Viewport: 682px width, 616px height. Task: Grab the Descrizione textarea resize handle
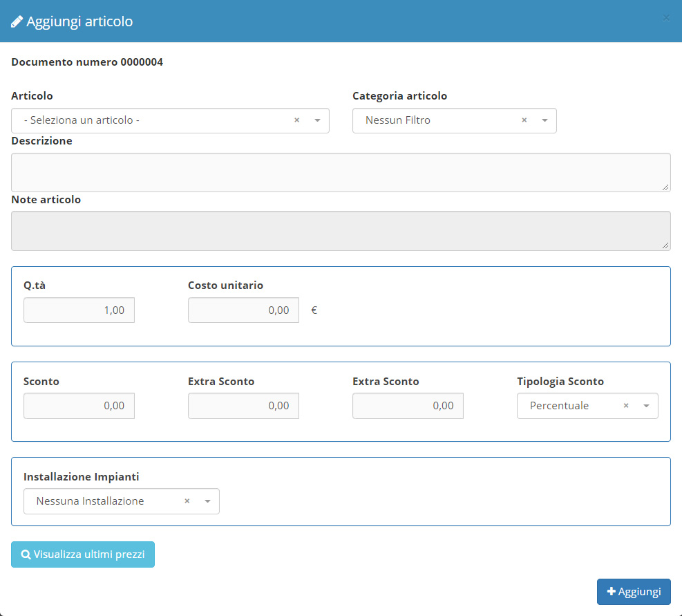point(665,187)
